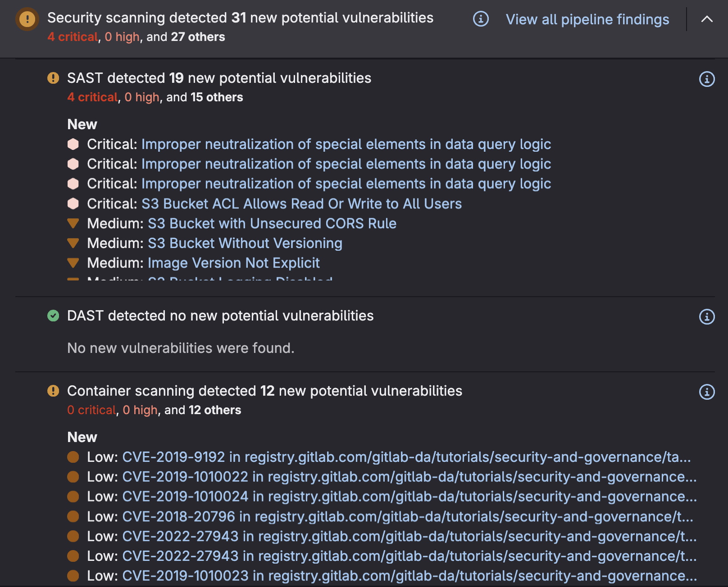Image resolution: width=728 pixels, height=587 pixels.
Task: Open the S3 Bucket with Unsecured CORS Rule finding
Action: (272, 223)
